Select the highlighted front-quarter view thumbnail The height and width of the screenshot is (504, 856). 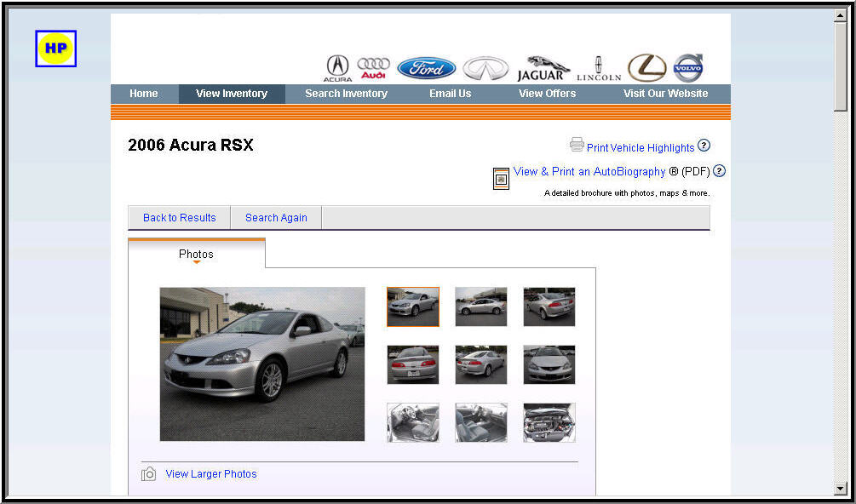point(413,306)
